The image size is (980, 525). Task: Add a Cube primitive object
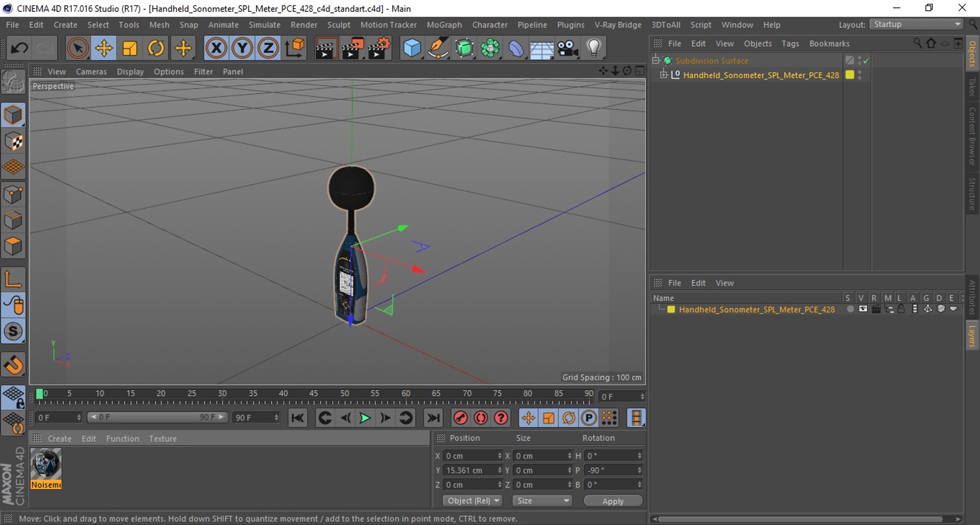click(x=412, y=48)
